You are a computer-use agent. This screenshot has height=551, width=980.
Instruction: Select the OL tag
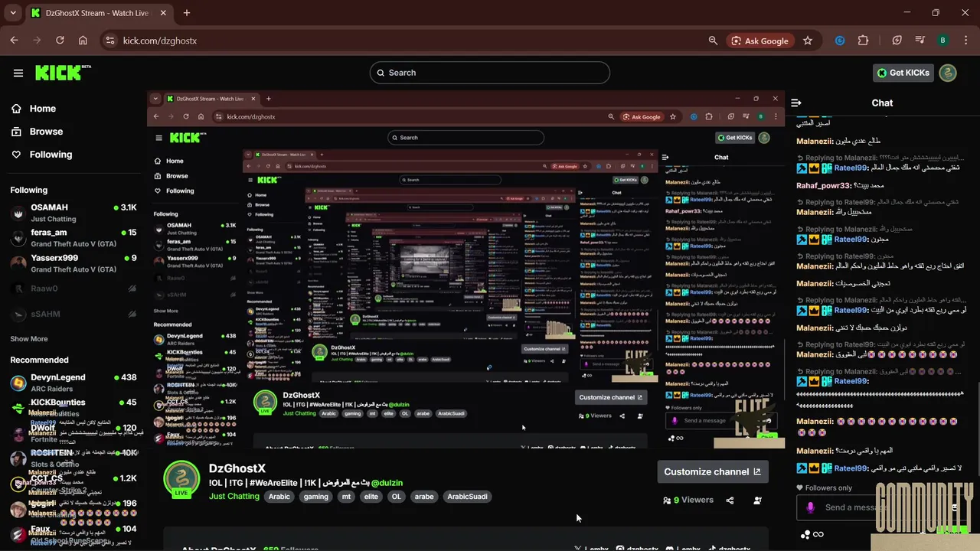(x=396, y=497)
